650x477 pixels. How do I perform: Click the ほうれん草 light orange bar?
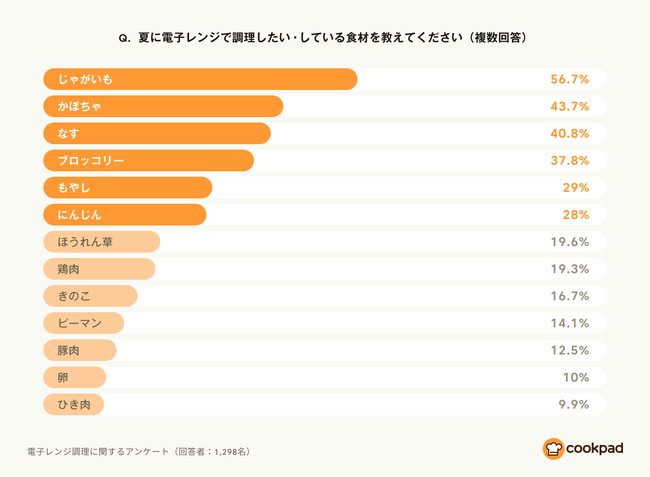click(x=102, y=242)
